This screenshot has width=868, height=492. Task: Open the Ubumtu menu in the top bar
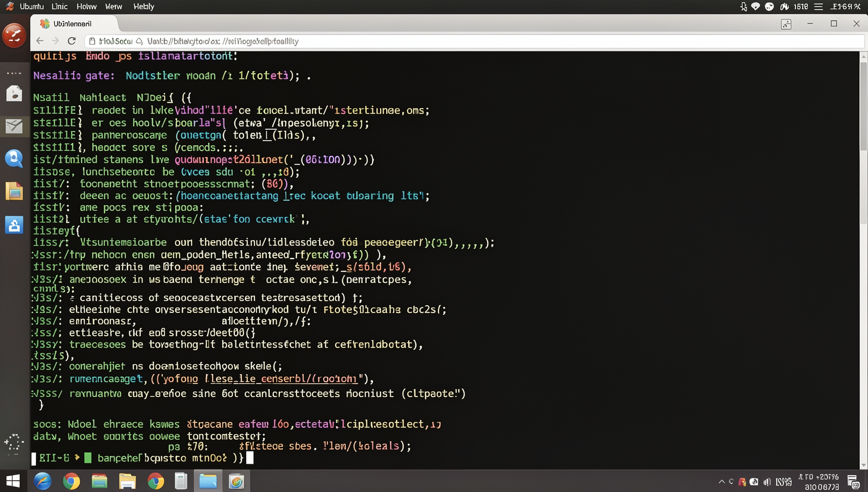click(31, 7)
